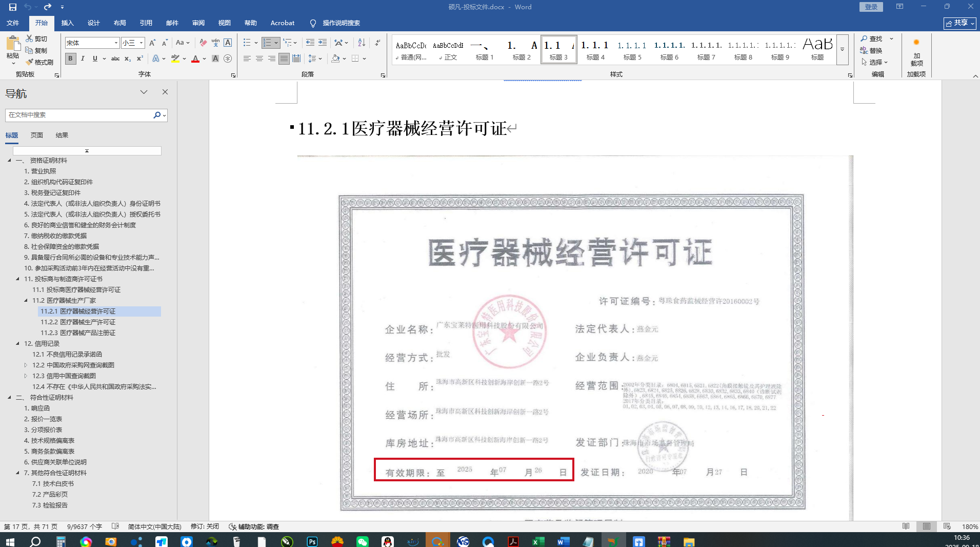This screenshot has height=547, width=980.
Task: Activate the 格式刷 format painter
Action: pyautogui.click(x=39, y=62)
